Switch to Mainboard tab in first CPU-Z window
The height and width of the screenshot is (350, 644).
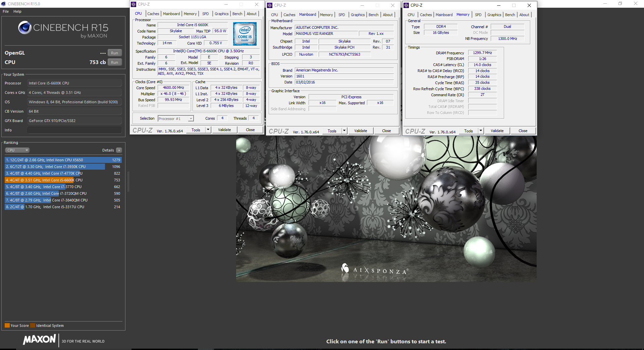tap(171, 14)
